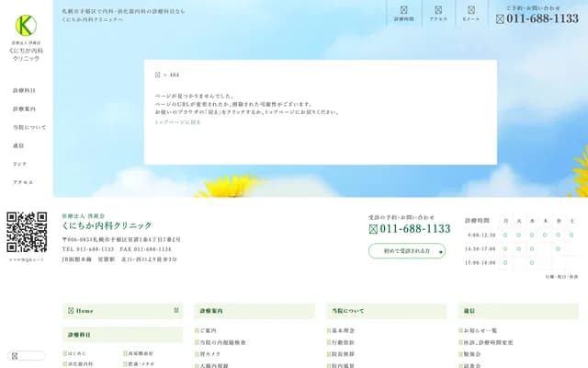Go to アクセス in the left sidebar

(x=23, y=182)
